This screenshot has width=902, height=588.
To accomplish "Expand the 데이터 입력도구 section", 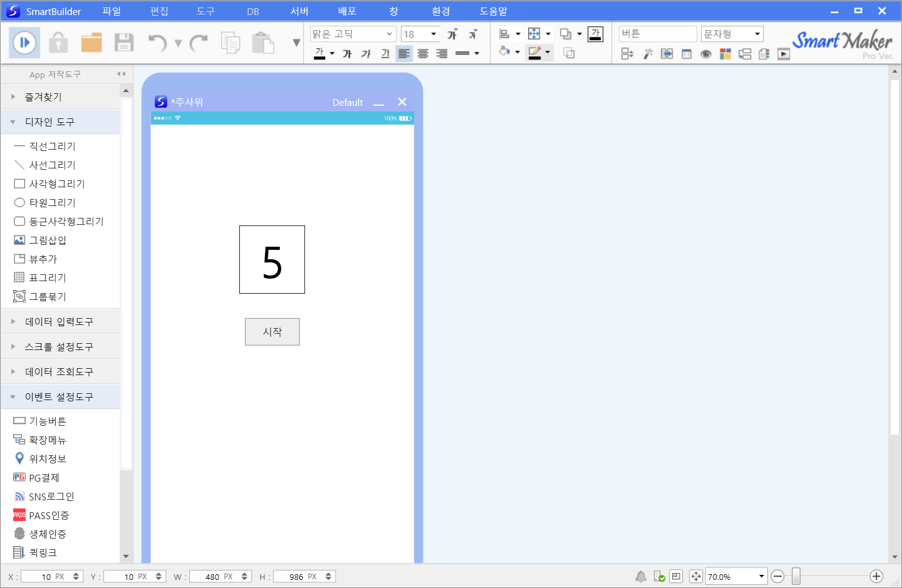I will pos(60,321).
